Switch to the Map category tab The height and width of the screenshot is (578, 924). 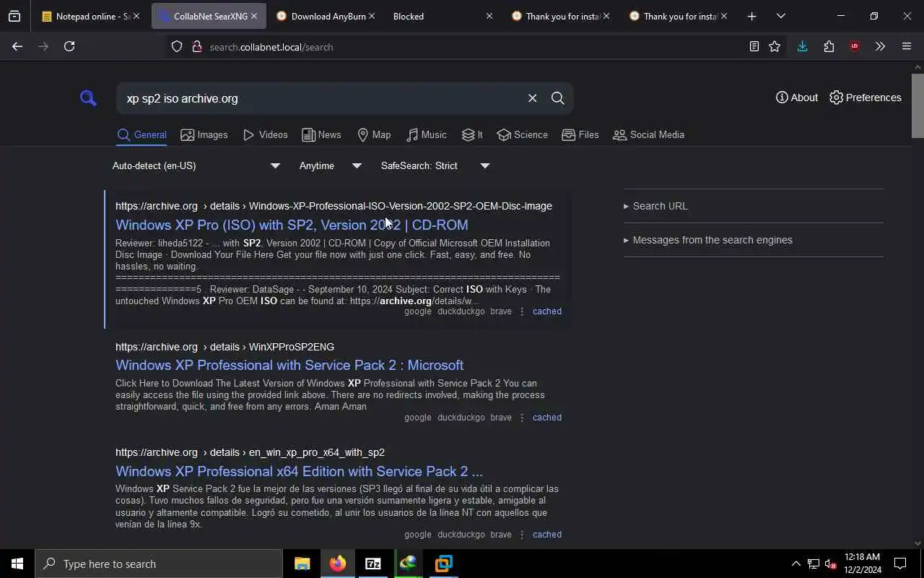[x=374, y=134]
